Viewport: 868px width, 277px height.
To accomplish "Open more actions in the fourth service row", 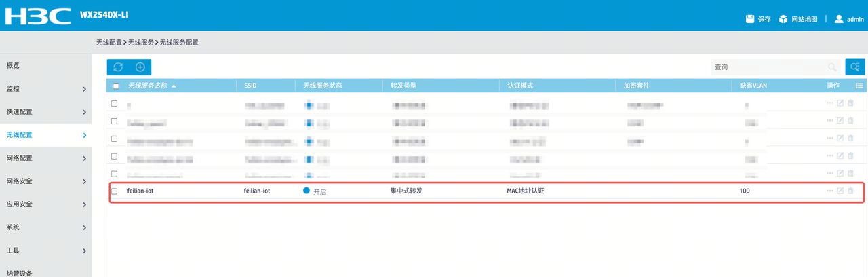I will coord(829,155).
